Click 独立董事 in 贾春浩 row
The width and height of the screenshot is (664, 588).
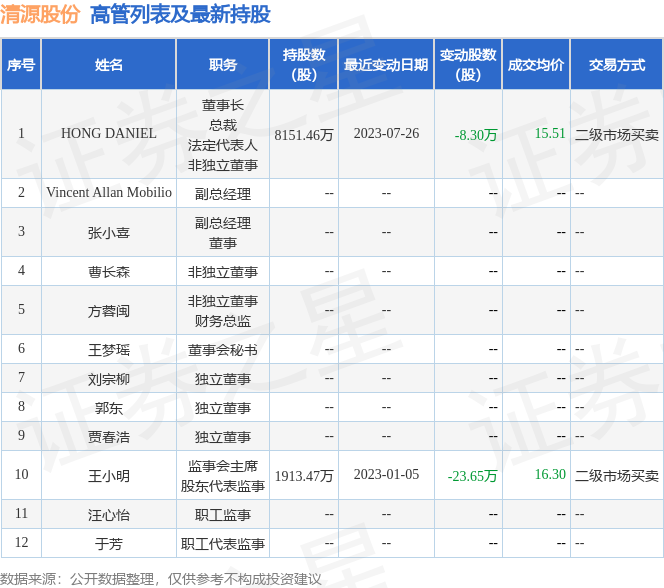click(x=223, y=437)
